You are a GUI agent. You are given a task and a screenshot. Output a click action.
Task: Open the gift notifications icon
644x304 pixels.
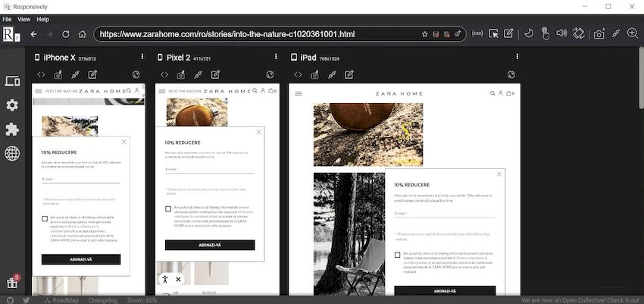click(13, 282)
